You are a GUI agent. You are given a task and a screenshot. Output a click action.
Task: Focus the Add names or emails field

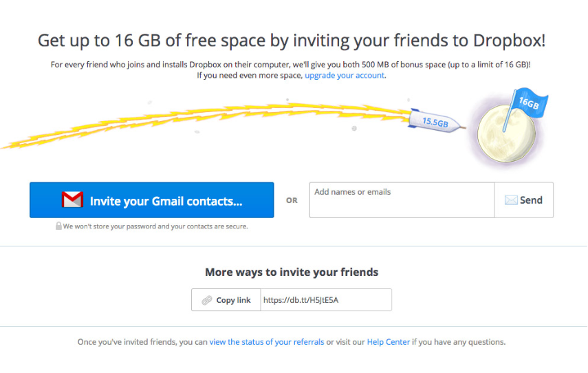click(402, 200)
